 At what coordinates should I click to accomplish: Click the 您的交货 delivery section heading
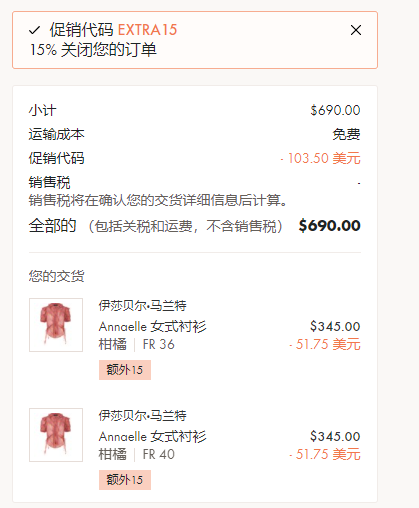coord(56,276)
